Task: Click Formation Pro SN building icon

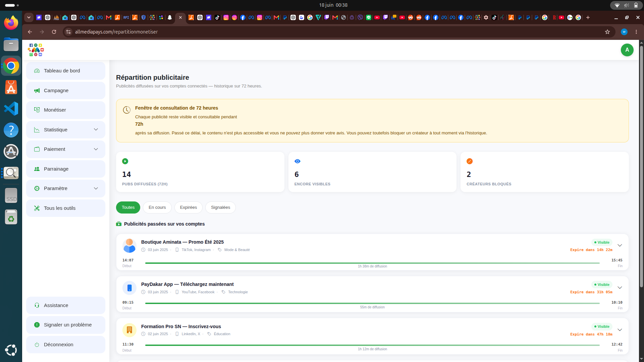Action: point(129,330)
